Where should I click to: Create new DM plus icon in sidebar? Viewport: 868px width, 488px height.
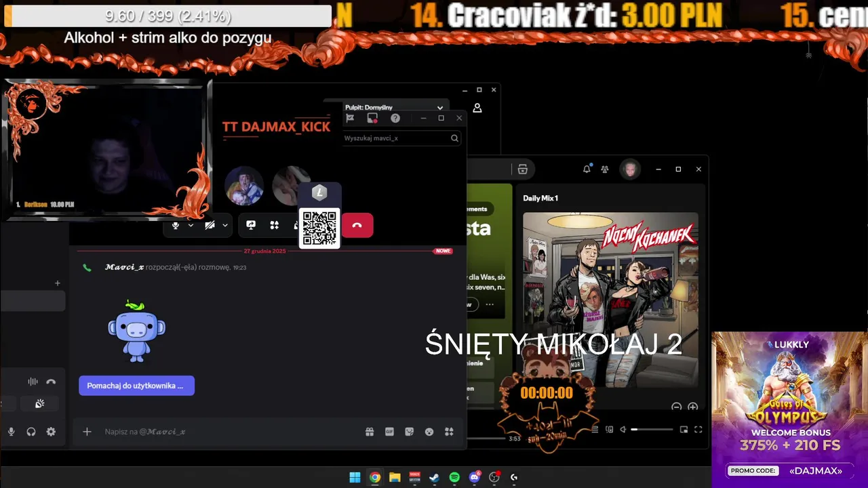click(58, 283)
